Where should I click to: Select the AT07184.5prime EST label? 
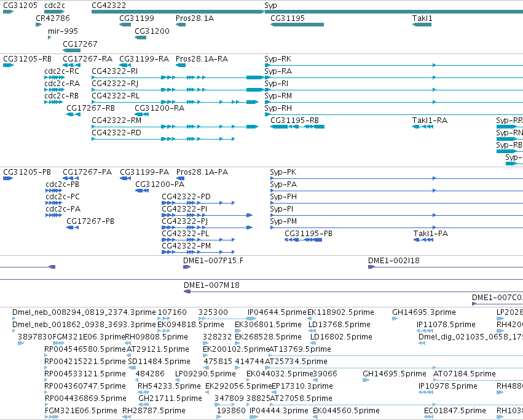pos(465,374)
